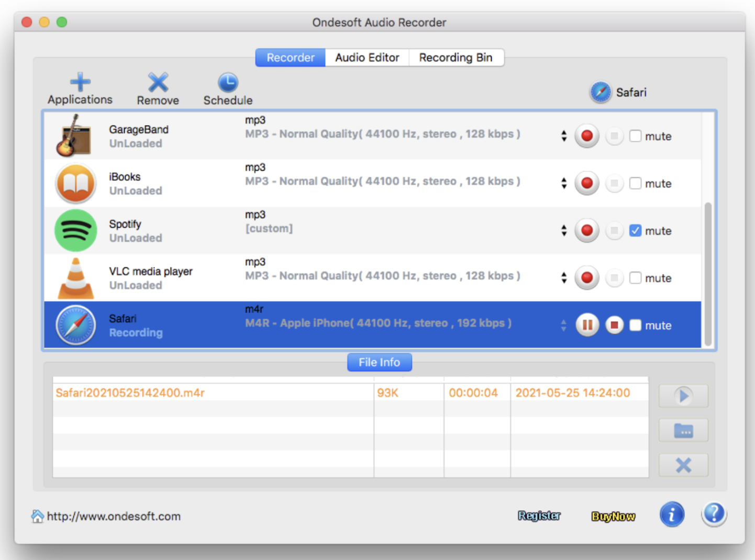
Task: Pause the Safari recording
Action: pos(587,325)
